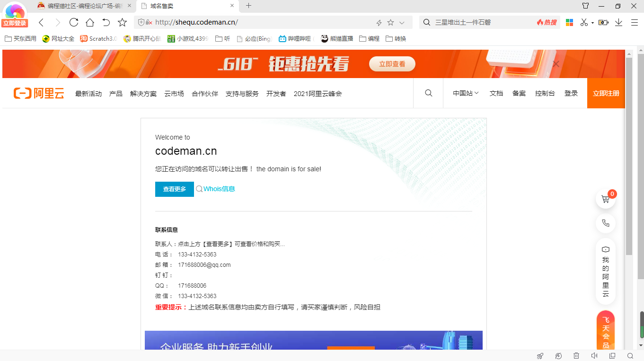Open the 网址大全 bookmark

(x=58, y=39)
